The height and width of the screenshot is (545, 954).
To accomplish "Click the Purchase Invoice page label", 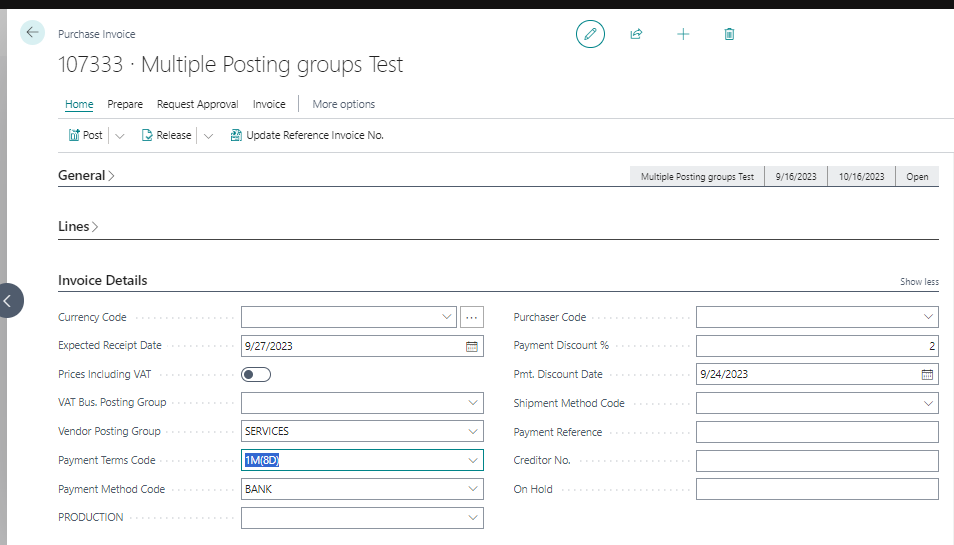I will 97,34.
